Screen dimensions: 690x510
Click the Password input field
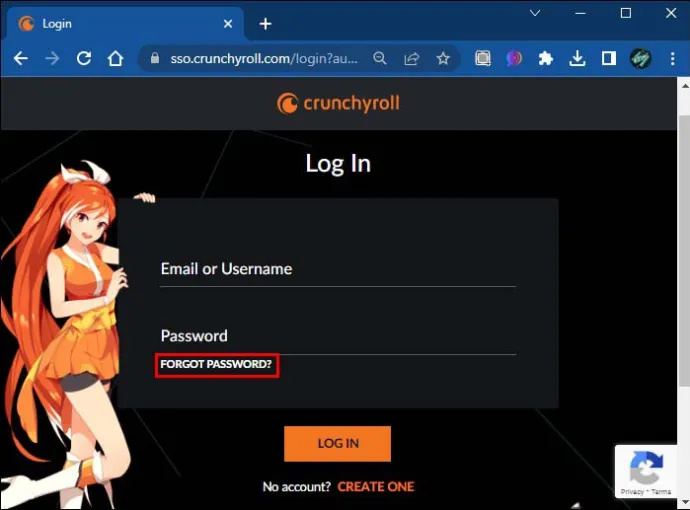tap(338, 337)
